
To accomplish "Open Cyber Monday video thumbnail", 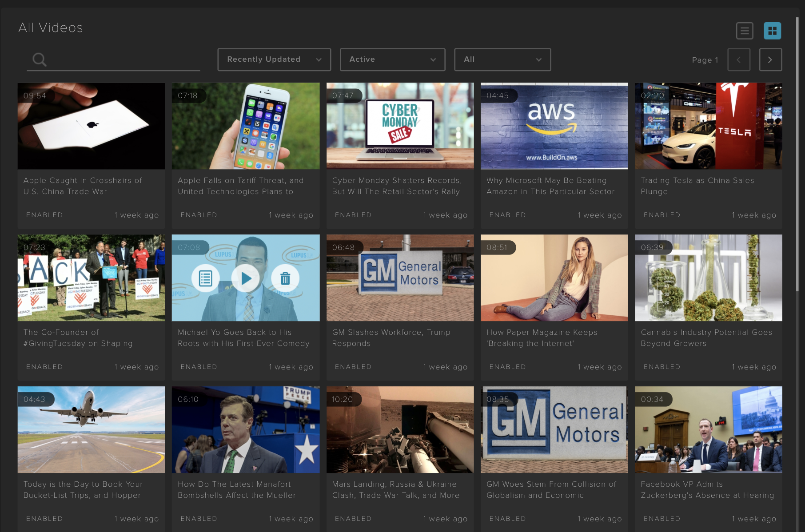I will tap(400, 126).
